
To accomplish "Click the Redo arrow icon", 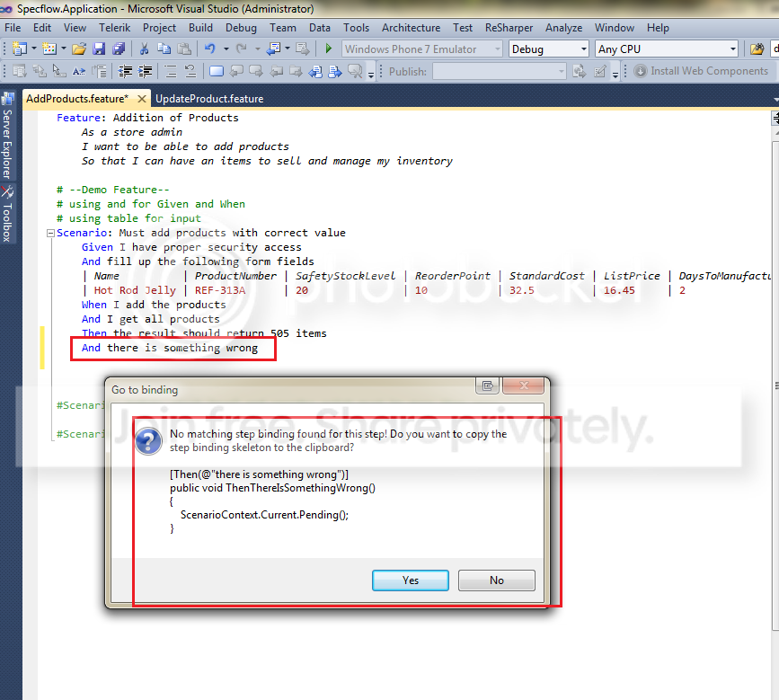I will click(242, 49).
